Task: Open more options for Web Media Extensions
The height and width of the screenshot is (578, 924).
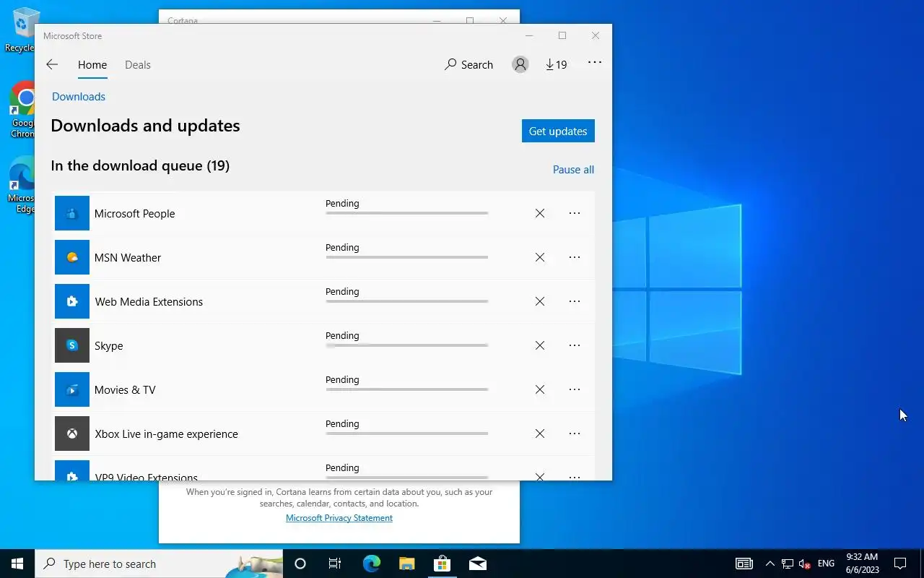Action: click(x=575, y=301)
